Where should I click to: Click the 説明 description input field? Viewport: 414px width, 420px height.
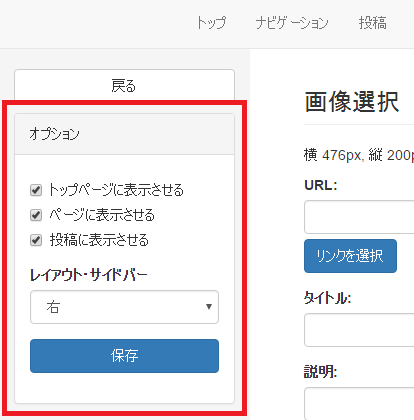coord(359,403)
